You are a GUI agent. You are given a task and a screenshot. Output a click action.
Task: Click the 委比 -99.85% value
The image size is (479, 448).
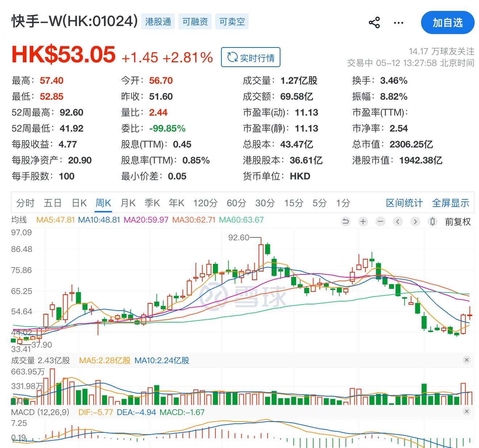(167, 128)
